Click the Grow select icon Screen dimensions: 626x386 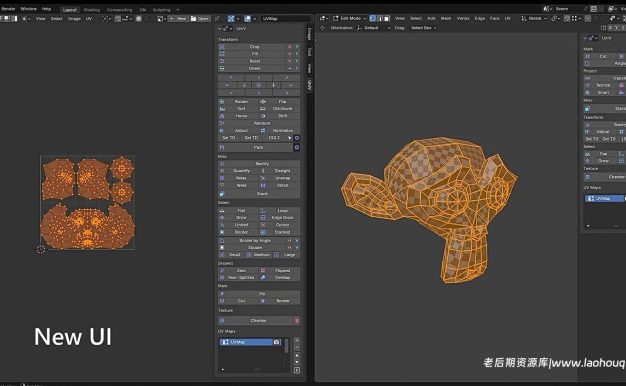222,218
